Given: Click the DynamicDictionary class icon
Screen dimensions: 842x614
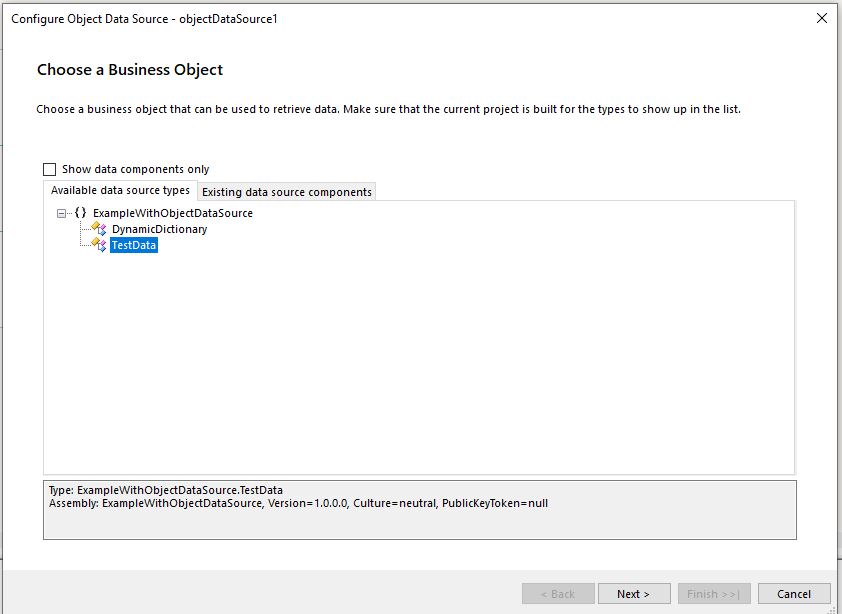Looking at the screenshot, I should pyautogui.click(x=99, y=229).
